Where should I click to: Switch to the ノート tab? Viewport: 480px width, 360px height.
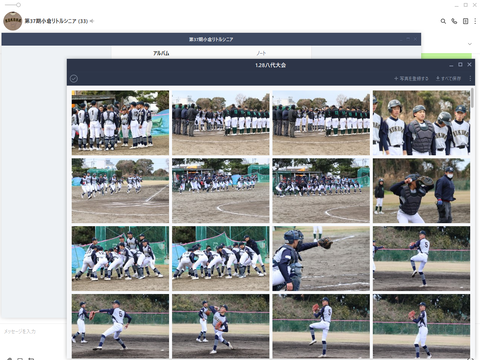pos(261,53)
